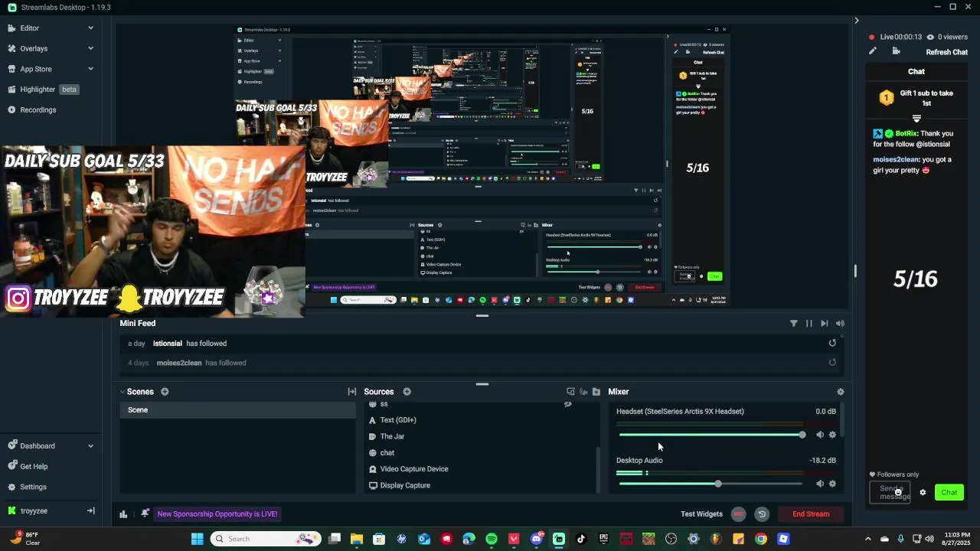Show hidden system tray icons chevron
Screen dimensions: 980x551
pyautogui.click(x=867, y=539)
